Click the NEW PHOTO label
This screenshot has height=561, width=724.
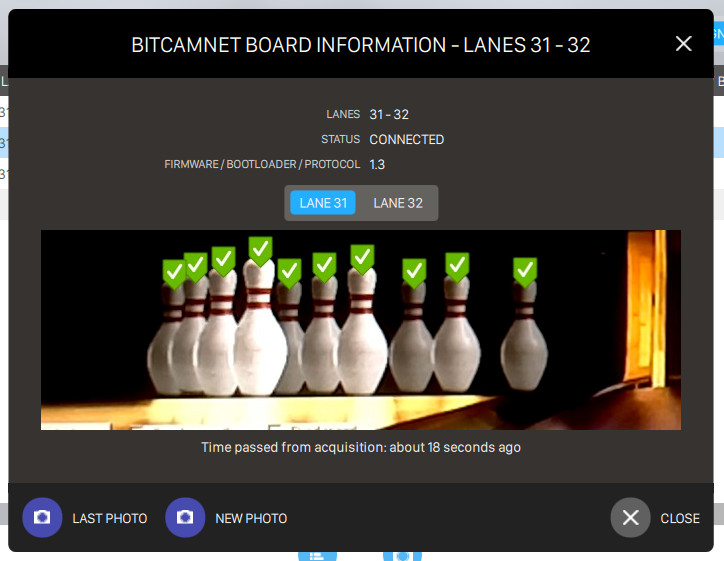coord(251,519)
